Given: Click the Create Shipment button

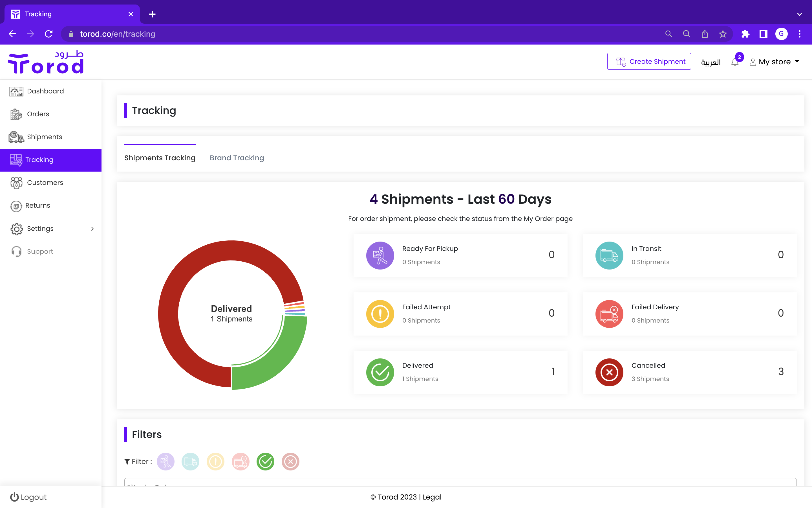Looking at the screenshot, I should 649,62.
